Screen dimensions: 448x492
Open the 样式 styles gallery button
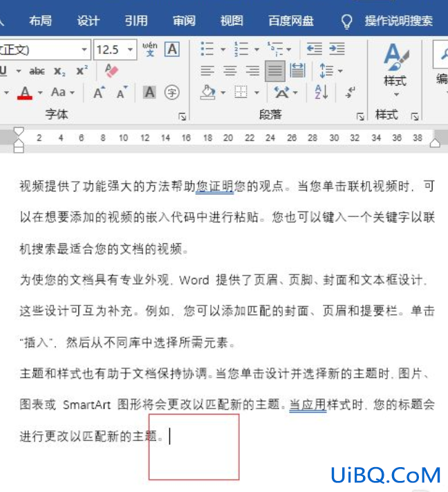click(x=395, y=70)
